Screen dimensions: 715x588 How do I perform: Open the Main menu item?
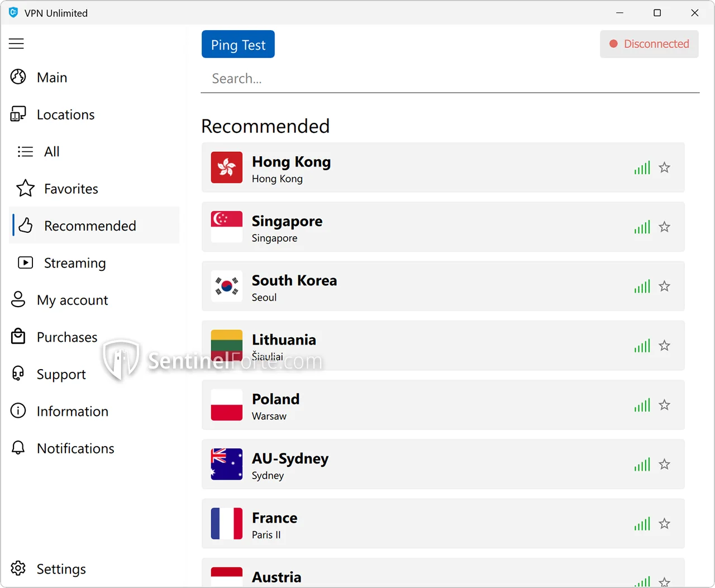(94, 77)
